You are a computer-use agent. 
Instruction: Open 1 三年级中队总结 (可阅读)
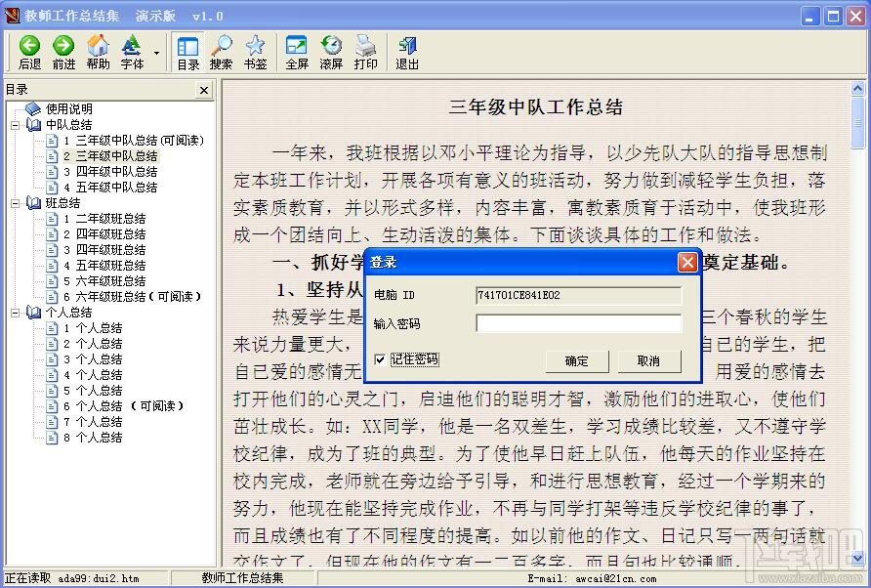coord(134,140)
